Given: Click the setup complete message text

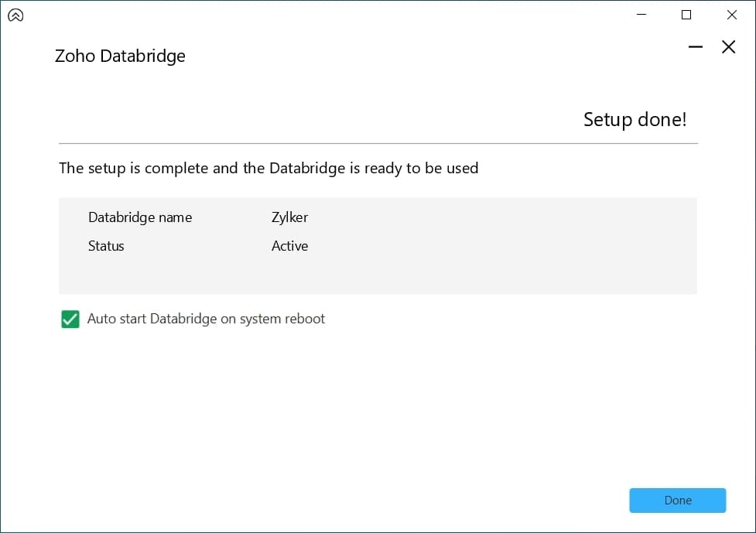Looking at the screenshot, I should [x=269, y=168].
